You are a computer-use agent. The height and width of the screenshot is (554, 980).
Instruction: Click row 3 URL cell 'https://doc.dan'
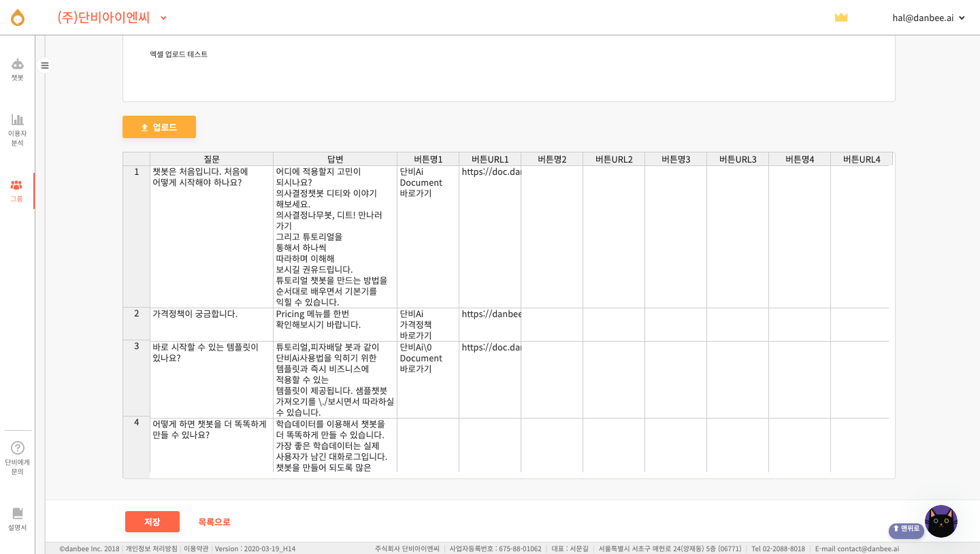(490, 379)
